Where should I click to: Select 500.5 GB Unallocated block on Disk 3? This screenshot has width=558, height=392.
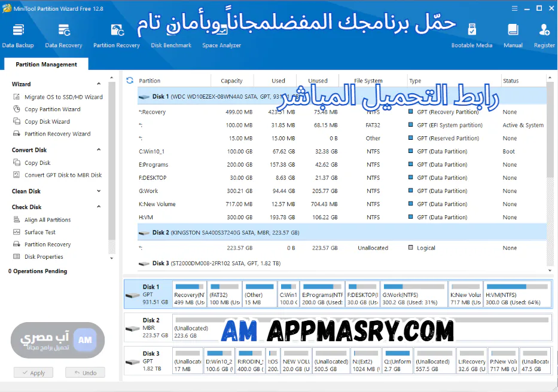coord(331,361)
